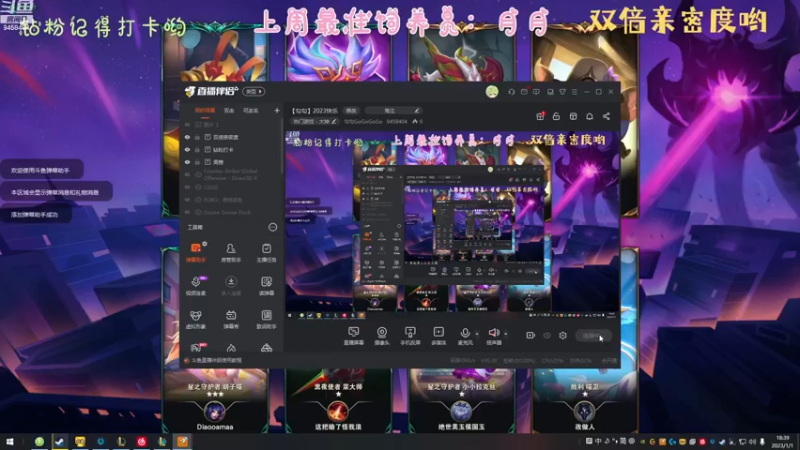This screenshot has width=800, height=450.
Task: Click the mode pill button beside logo
Action: (x=254, y=91)
